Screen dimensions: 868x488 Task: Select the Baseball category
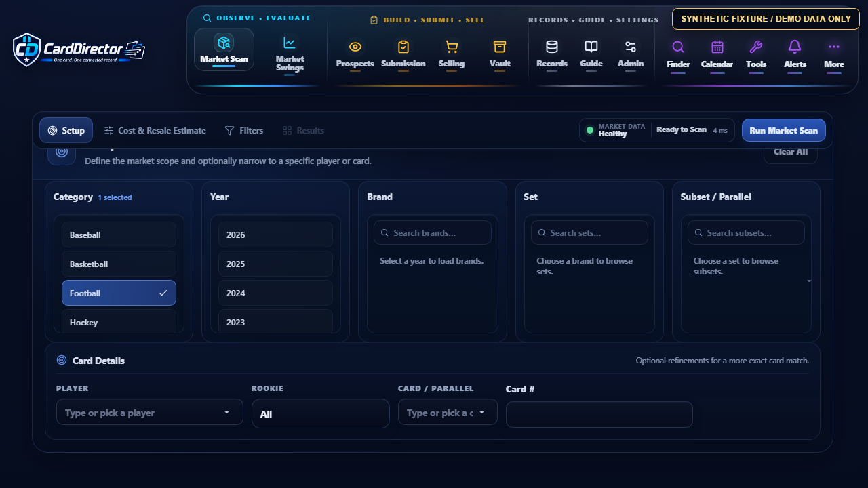119,235
